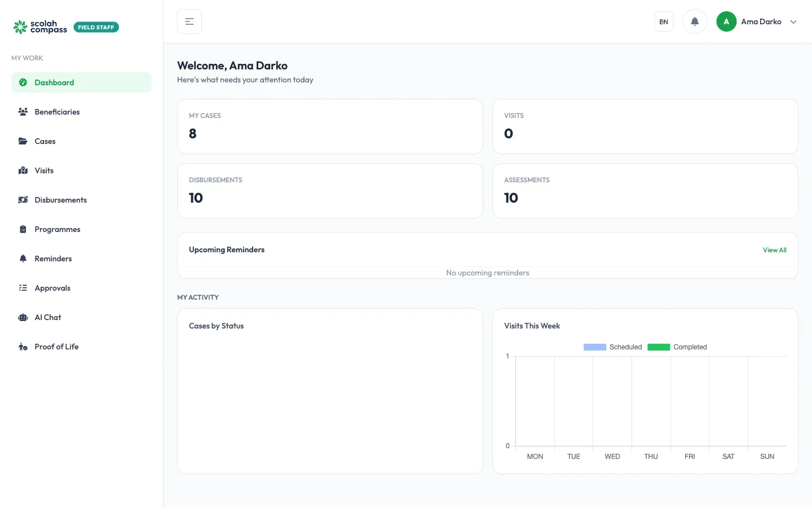Click the Programmes clipboard icon
The height and width of the screenshot is (508, 812).
point(23,229)
